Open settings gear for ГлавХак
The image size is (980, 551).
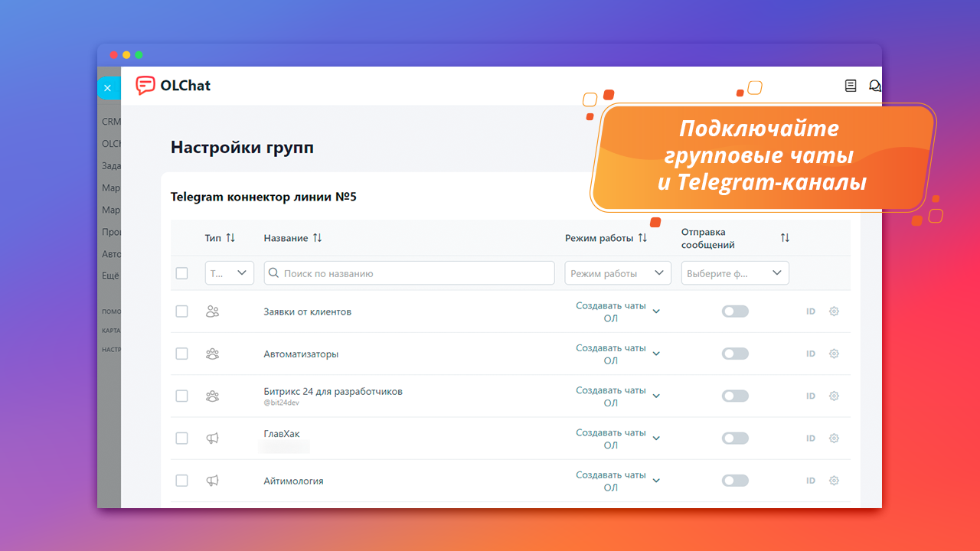[x=835, y=439]
